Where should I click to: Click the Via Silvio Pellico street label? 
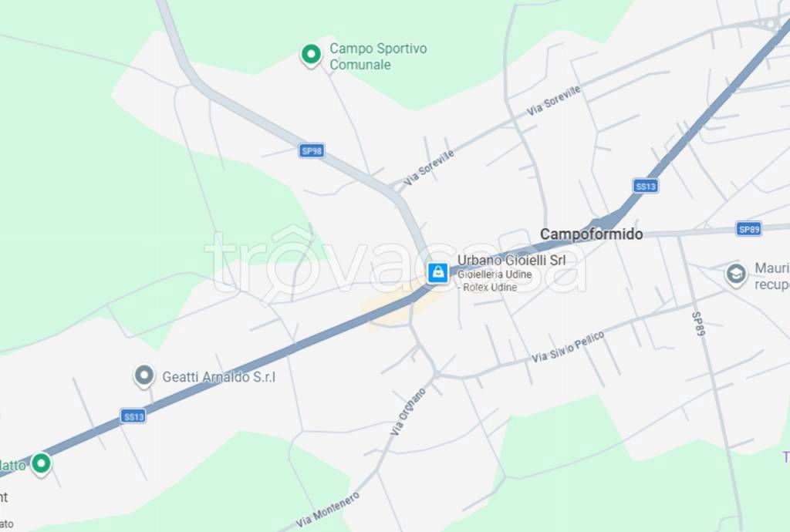coord(568,347)
